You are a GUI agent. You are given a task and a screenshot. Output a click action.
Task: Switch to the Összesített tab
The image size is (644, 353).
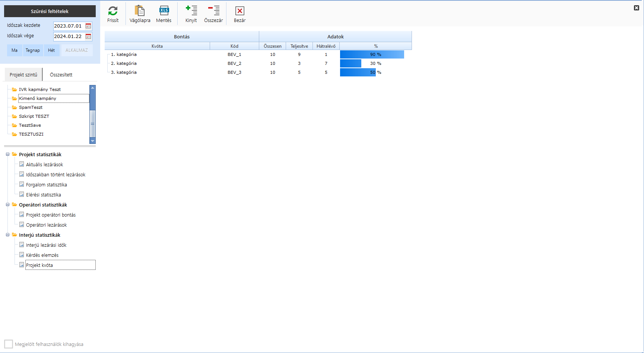coord(61,75)
